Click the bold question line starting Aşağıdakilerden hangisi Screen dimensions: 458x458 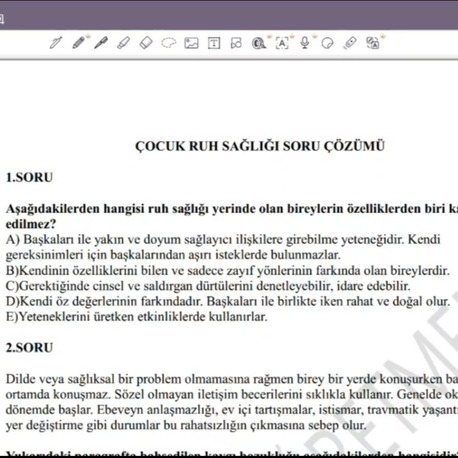232,209
